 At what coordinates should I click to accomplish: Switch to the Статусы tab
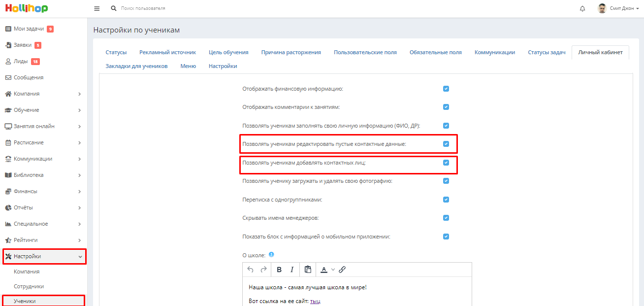click(116, 52)
